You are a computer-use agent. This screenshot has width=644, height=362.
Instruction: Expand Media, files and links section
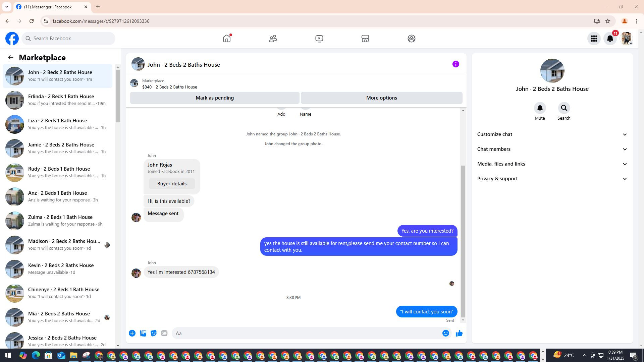(552, 164)
